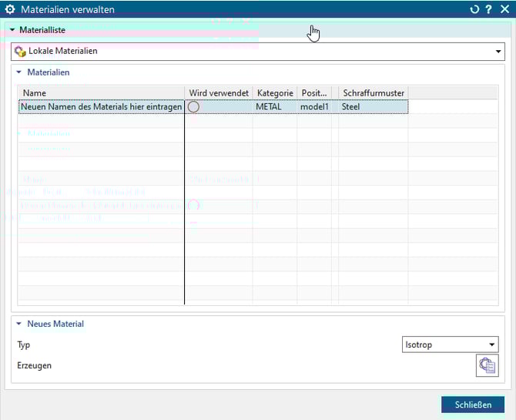
Task: Open the Lokale Materialien dropdown arrow
Action: 498,52
